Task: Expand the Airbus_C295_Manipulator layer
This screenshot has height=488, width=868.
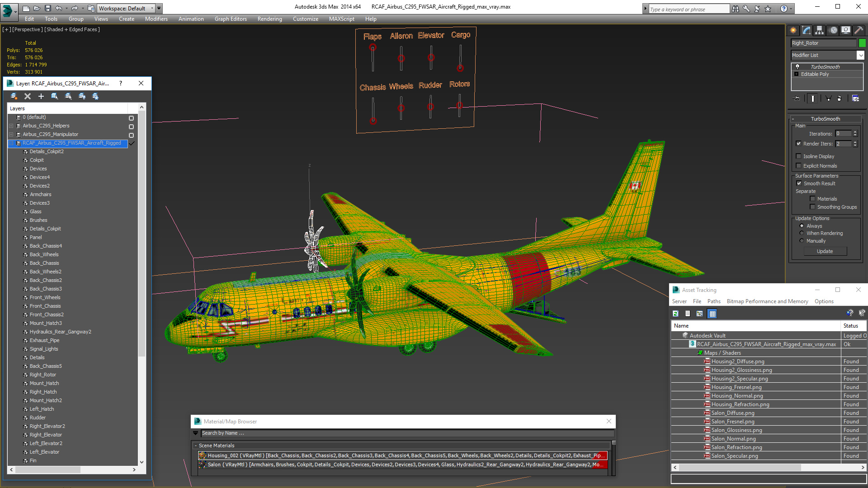Action: click(x=11, y=135)
